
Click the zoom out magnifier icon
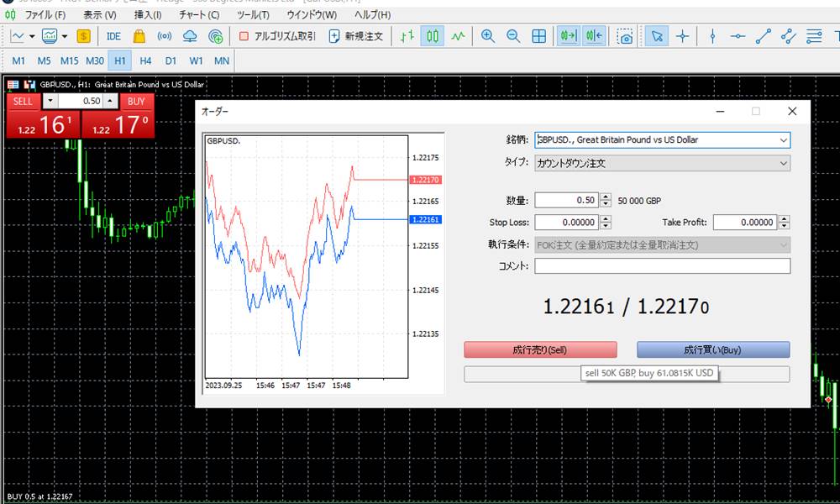click(x=512, y=36)
